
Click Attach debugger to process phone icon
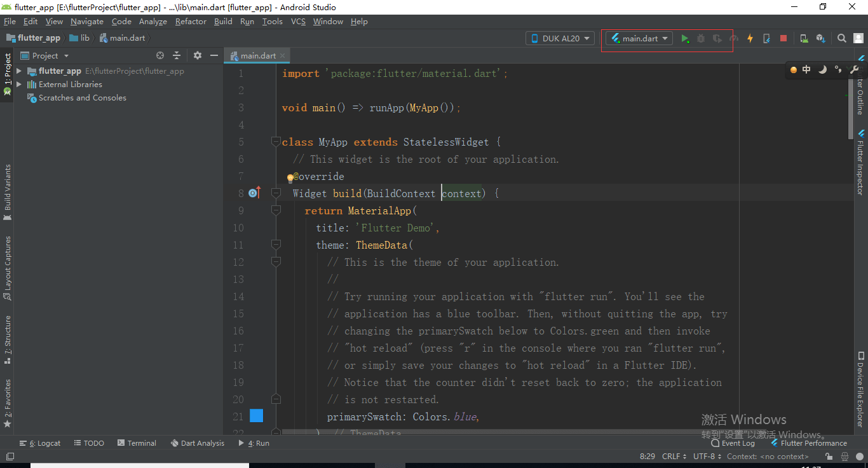(x=766, y=38)
